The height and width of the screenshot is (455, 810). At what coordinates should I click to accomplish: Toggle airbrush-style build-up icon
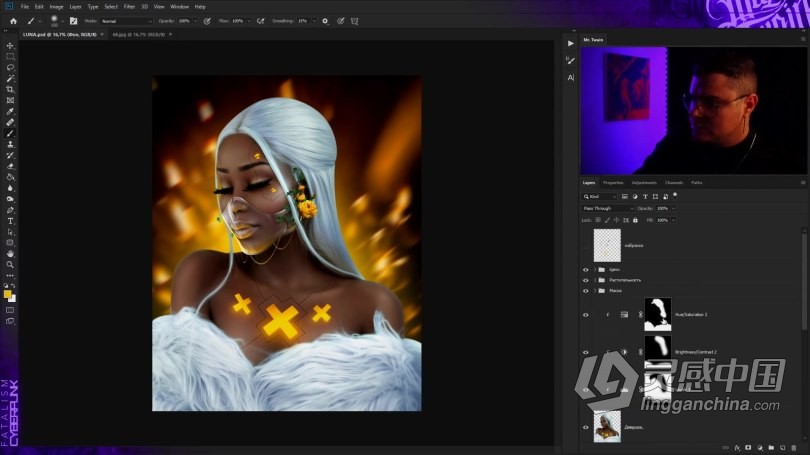pyautogui.click(x=260, y=21)
